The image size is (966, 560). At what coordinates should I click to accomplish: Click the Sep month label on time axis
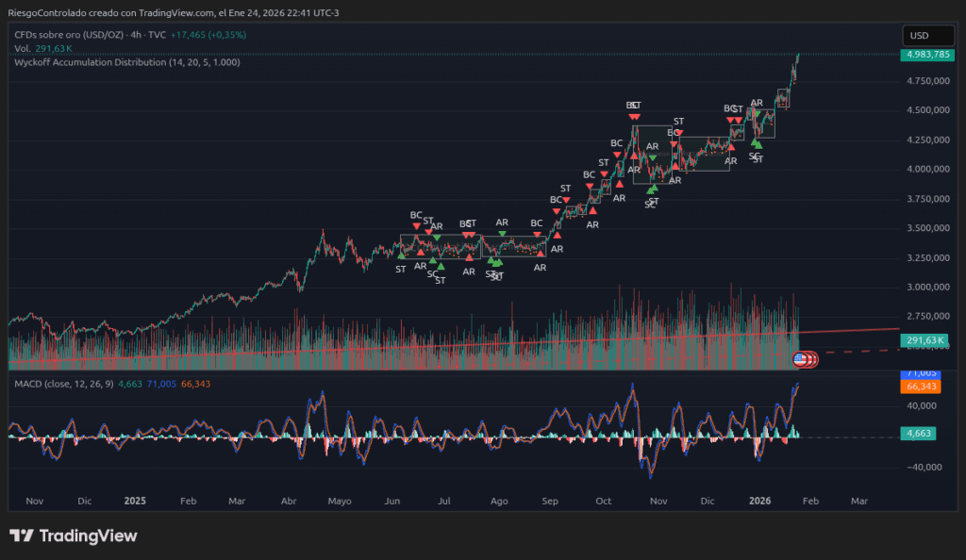550,502
